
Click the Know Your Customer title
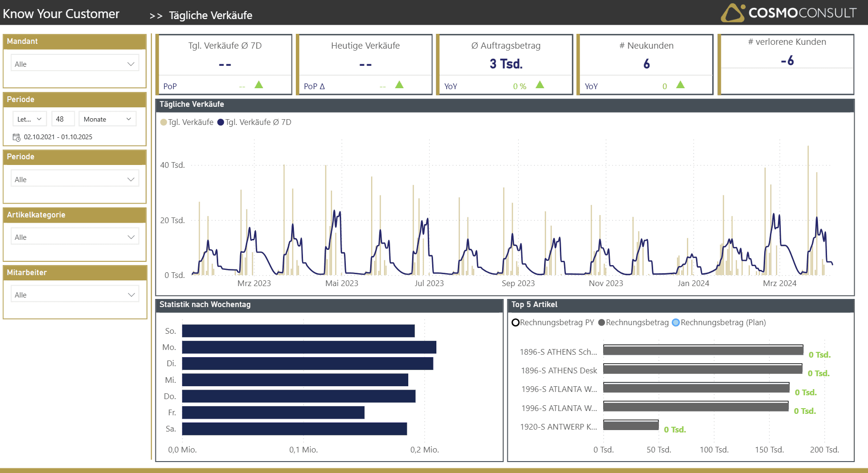(61, 14)
